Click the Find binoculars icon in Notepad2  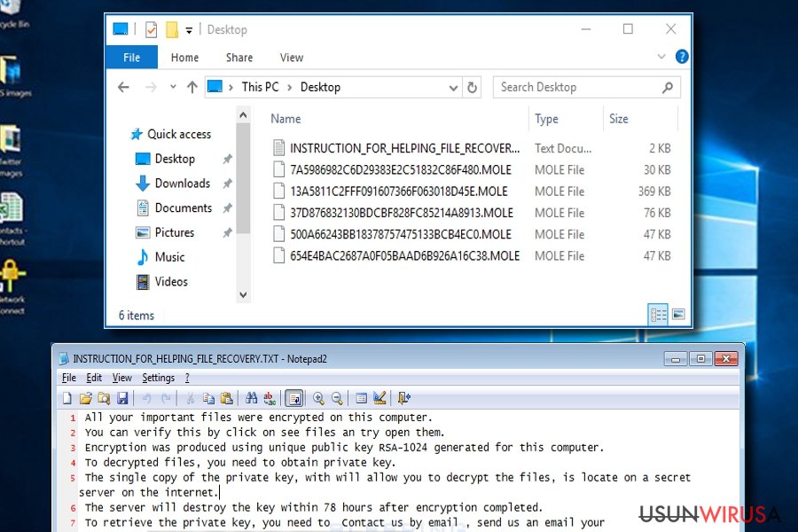pyautogui.click(x=252, y=398)
